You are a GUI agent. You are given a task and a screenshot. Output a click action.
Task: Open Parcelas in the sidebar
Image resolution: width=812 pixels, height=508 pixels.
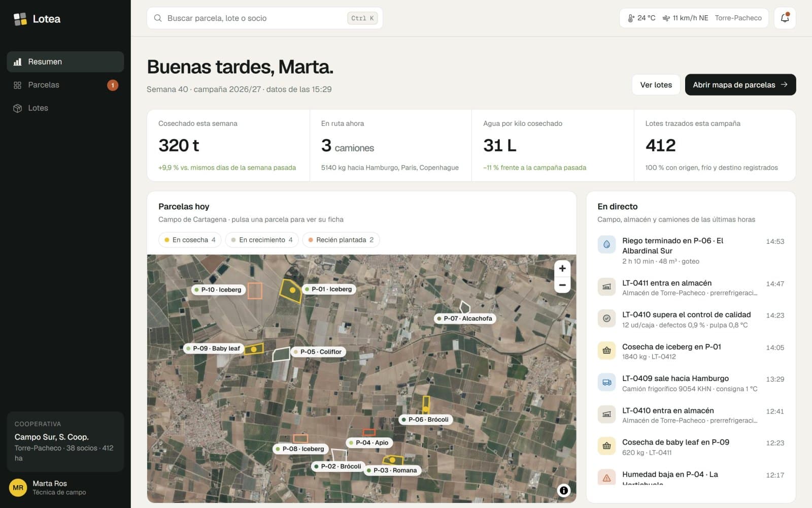[65, 85]
